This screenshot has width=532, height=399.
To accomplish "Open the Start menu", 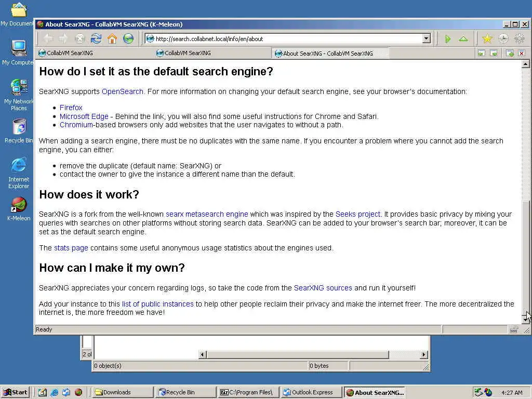I will tap(15, 392).
